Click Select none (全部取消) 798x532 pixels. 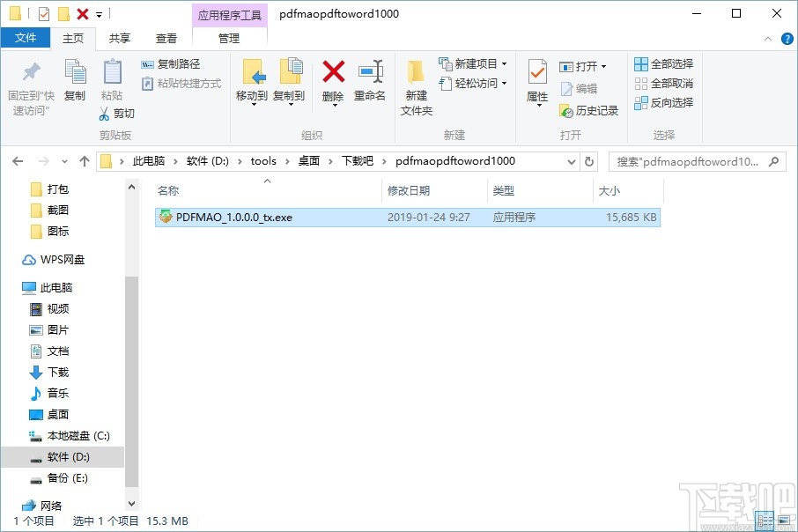click(x=663, y=84)
